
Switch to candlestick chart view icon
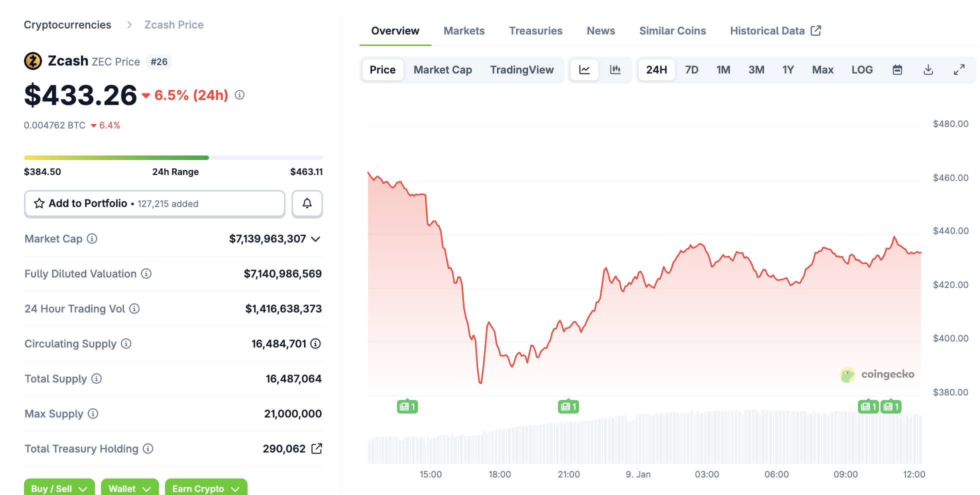[x=615, y=70]
